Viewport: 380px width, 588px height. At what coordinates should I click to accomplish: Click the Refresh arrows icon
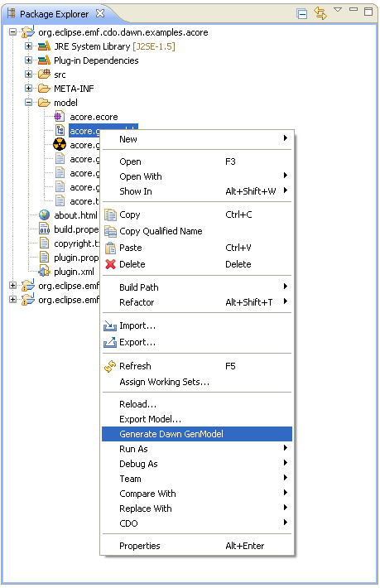point(110,366)
